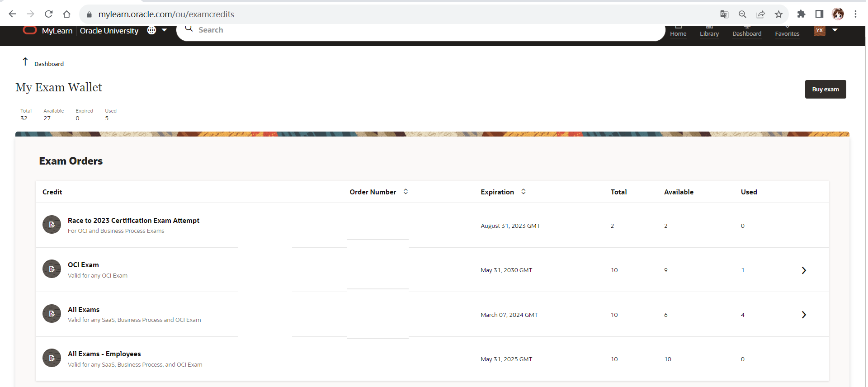Click the My Exam Wallet heading

pyautogui.click(x=59, y=87)
